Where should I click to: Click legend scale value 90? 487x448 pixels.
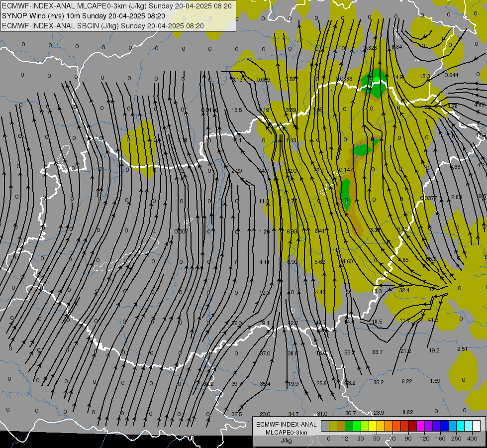(x=408, y=439)
